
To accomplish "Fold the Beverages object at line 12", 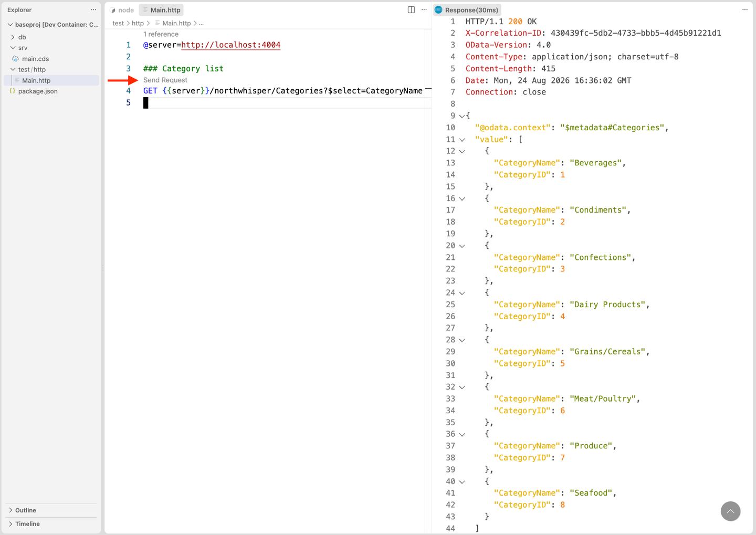I will (x=462, y=151).
